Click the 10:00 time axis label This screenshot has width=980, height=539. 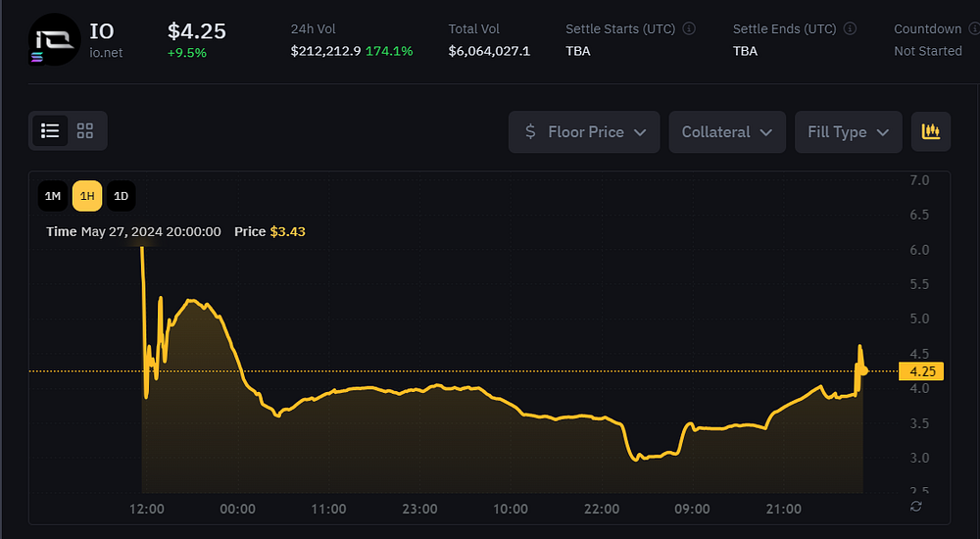tap(511, 509)
